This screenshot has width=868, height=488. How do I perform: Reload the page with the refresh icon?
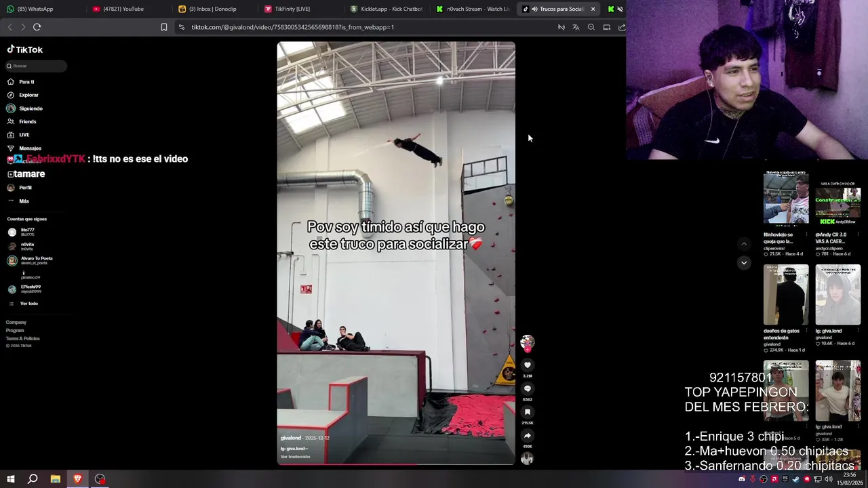(37, 27)
